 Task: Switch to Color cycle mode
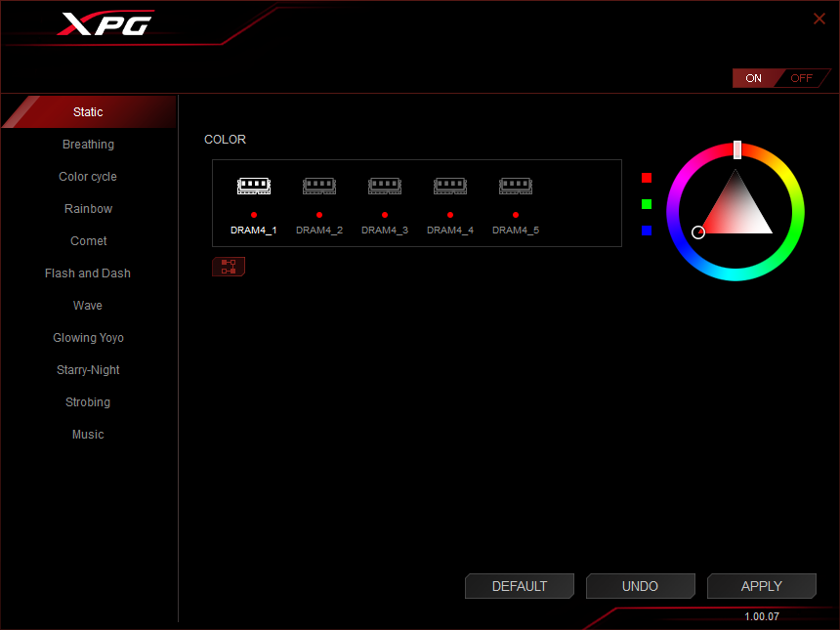pyautogui.click(x=88, y=176)
